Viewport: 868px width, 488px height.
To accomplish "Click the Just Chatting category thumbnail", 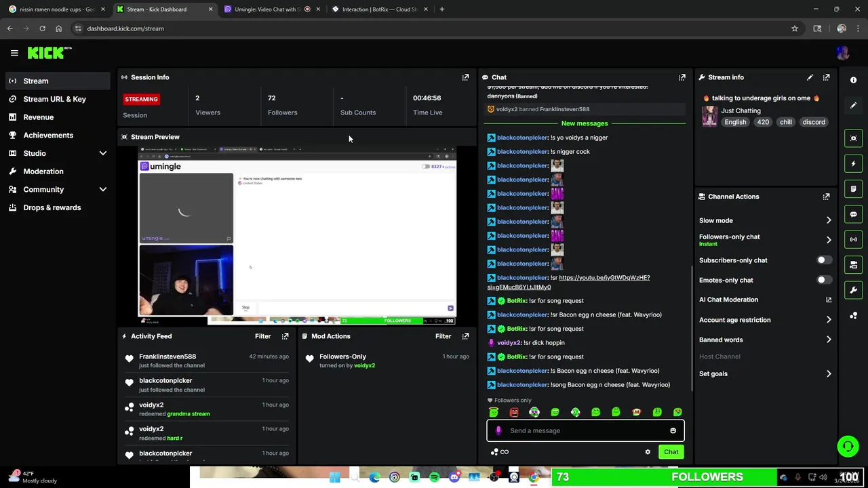I will tap(709, 116).
